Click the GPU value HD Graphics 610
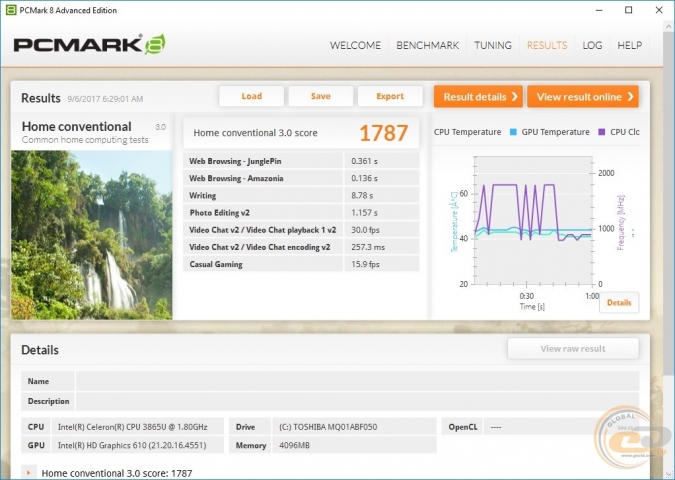Screen dimensions: 675x480 pos(132,446)
